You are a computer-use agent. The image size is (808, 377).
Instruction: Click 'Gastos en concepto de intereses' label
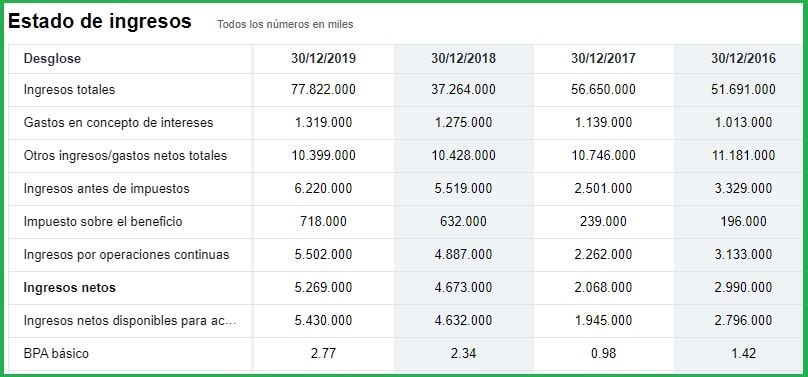118,123
